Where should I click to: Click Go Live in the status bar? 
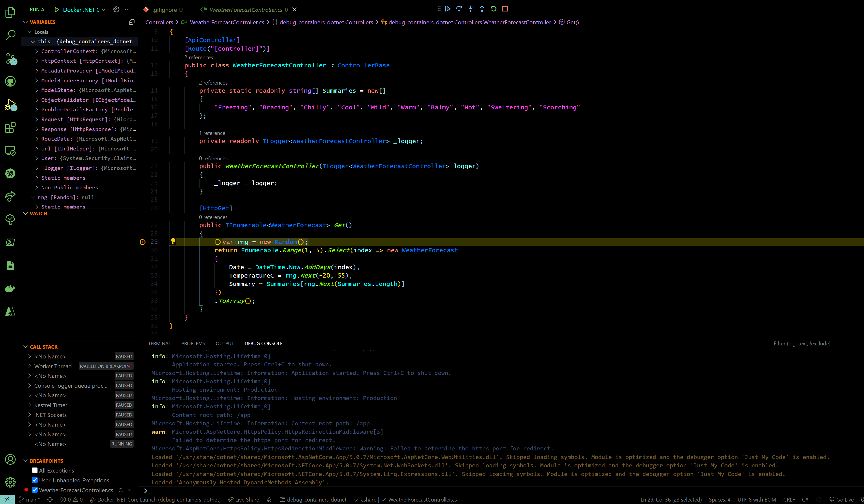tap(842, 500)
